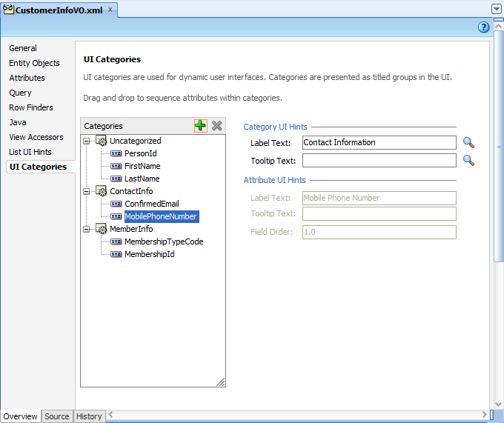Select Row Finders in the sidebar
Image resolution: width=504 pixels, height=423 pixels.
31,107
